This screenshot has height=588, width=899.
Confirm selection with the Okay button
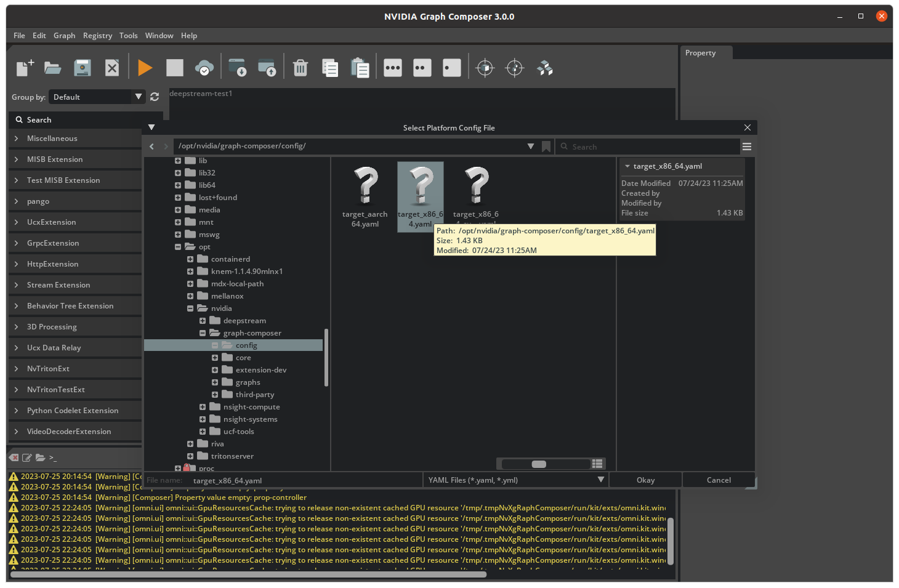click(x=646, y=480)
